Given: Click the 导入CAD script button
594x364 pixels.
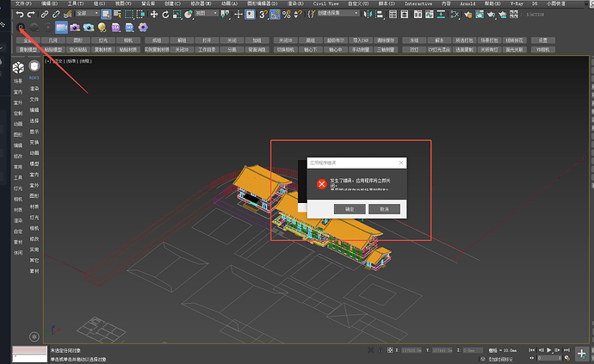Looking at the screenshot, I should coord(360,40).
